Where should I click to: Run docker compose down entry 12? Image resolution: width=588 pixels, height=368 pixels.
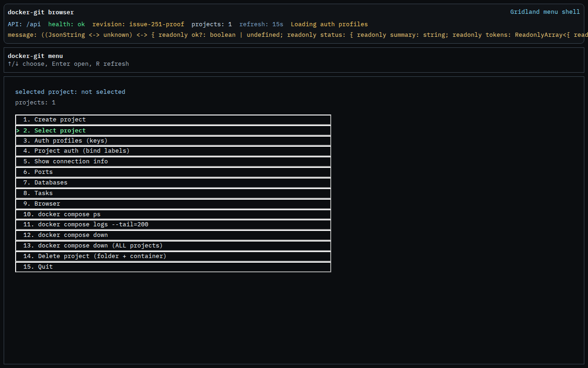coord(173,235)
